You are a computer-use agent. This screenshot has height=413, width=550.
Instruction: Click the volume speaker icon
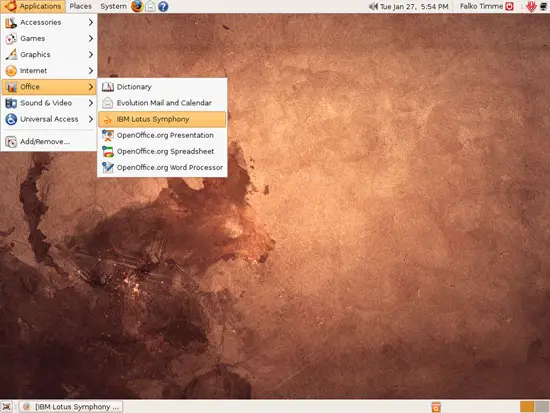373,6
